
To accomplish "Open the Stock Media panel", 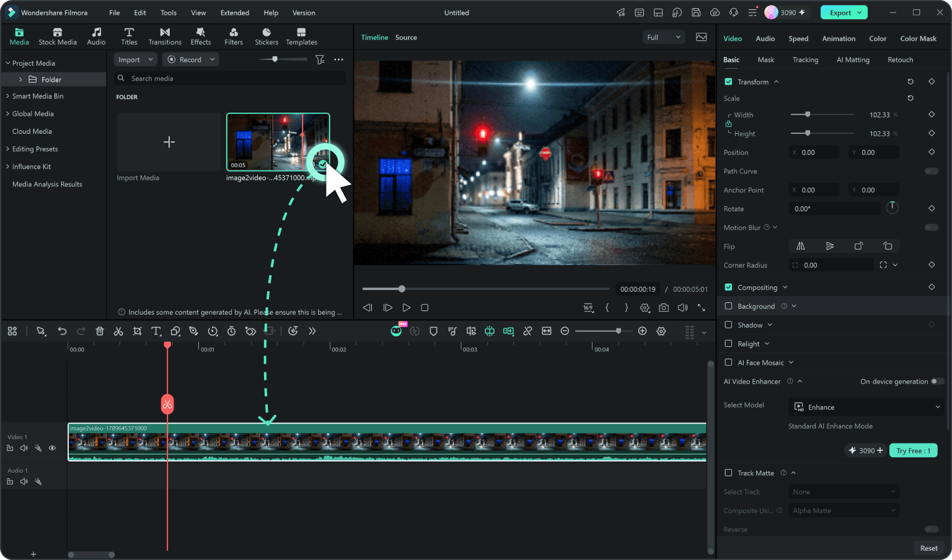I will coord(58,37).
